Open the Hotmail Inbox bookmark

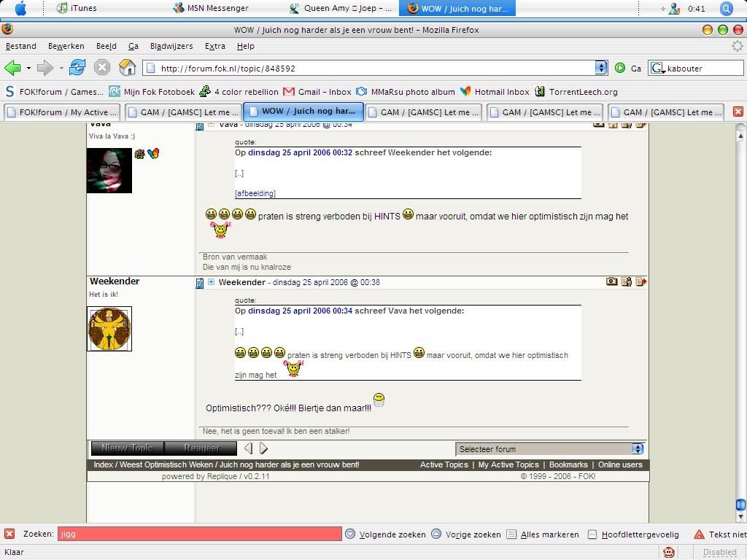point(495,91)
